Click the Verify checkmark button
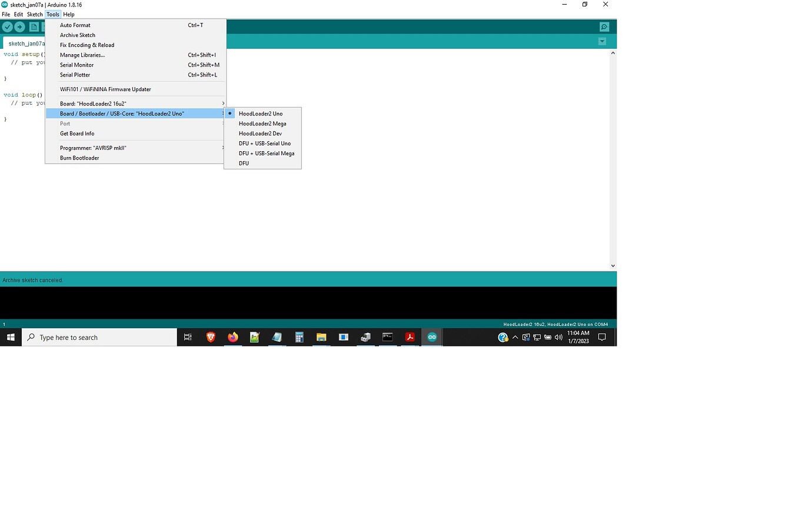The image size is (812, 520). point(8,26)
